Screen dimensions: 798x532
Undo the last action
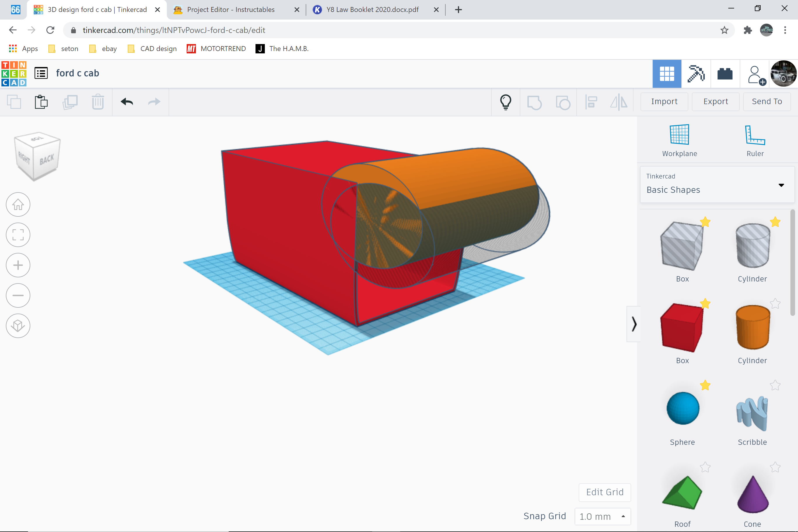[127, 102]
